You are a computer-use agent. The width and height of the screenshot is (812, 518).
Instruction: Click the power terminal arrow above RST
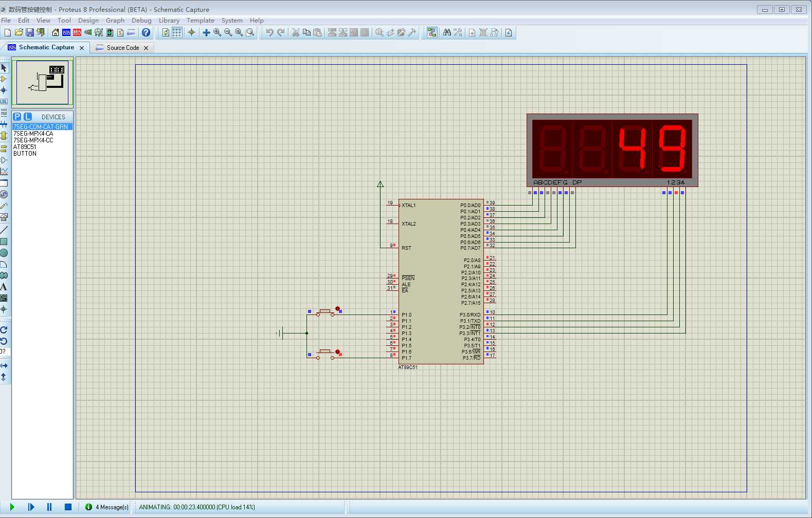[x=380, y=184]
